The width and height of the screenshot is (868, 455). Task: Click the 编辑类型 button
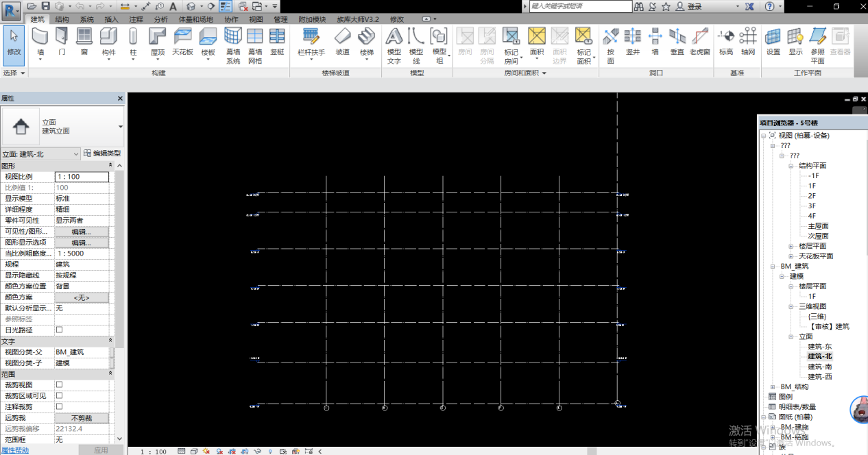[x=102, y=153]
